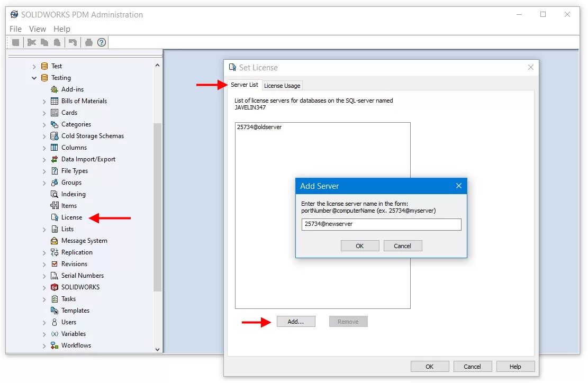This screenshot has width=588, height=383.
Task: Select the Indexing magnifier icon
Action: tap(55, 194)
